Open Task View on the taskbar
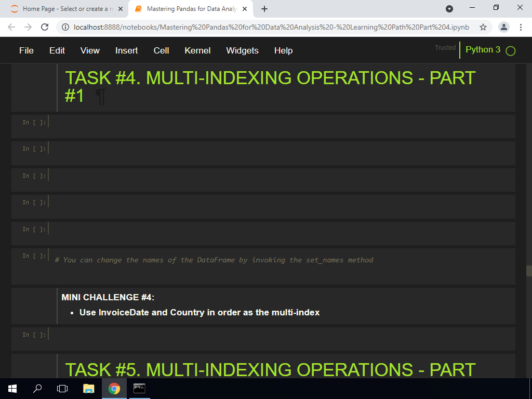532x399 pixels. [62, 389]
